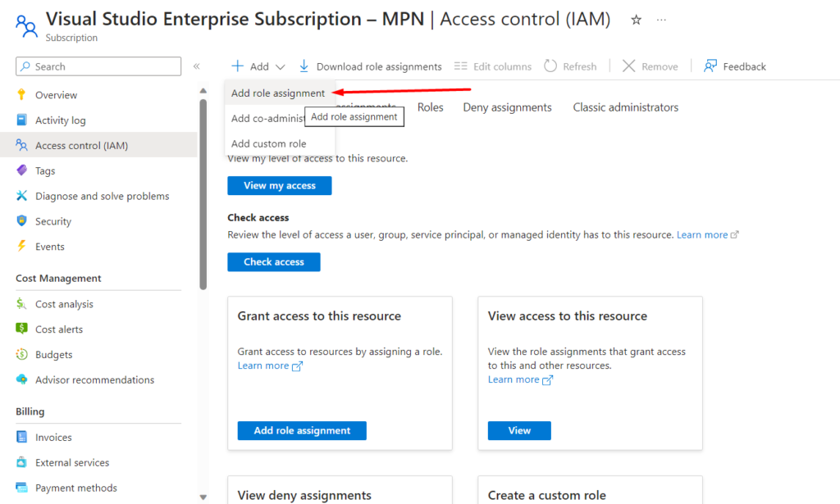The image size is (840, 504).
Task: Open the Learn more link in the Check access section
Action: [x=702, y=235]
